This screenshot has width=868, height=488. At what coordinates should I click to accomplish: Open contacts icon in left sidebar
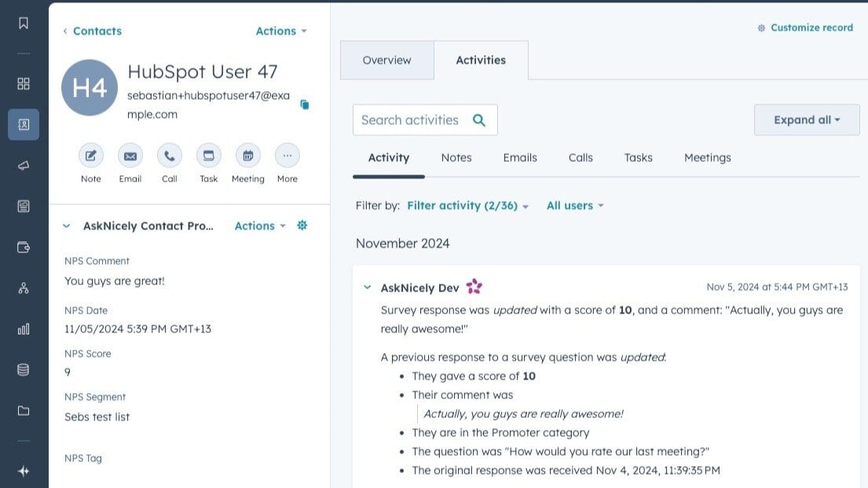pyautogui.click(x=24, y=124)
